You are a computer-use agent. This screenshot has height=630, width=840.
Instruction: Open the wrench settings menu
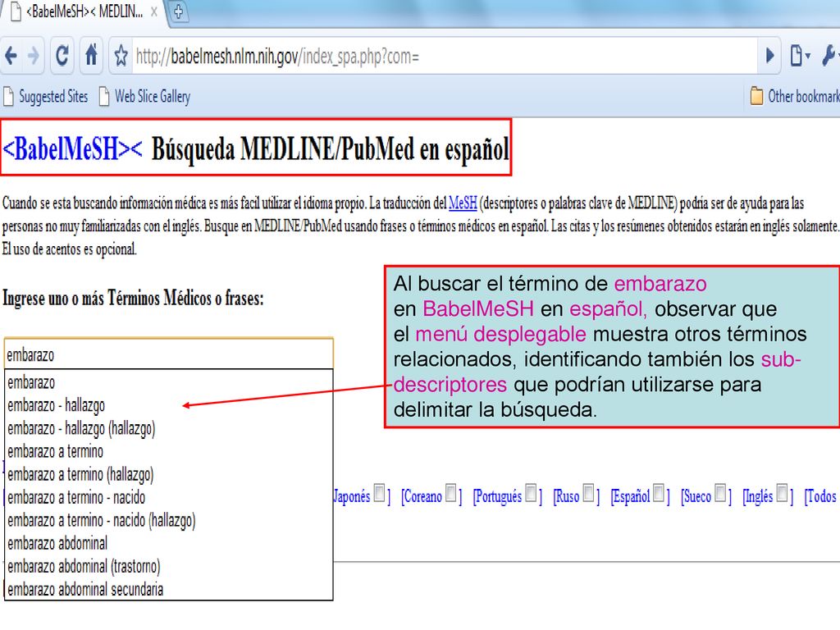pos(830,56)
